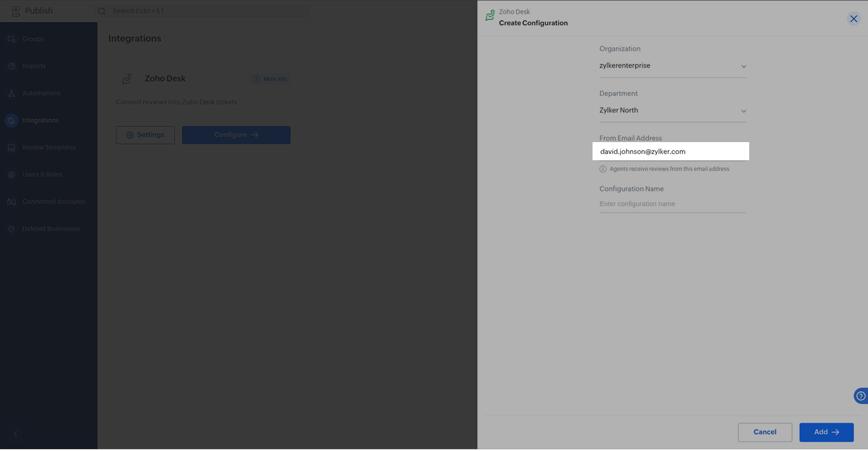This screenshot has height=451, width=868.
Task: Click the Add button
Action: pos(826,432)
